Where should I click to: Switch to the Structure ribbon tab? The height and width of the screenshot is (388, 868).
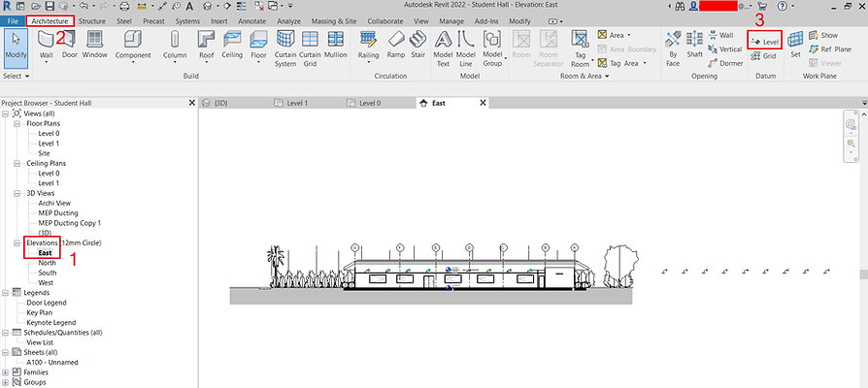[92, 21]
